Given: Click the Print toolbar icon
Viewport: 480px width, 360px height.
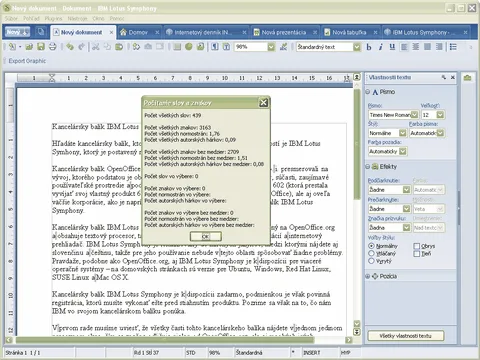Looking at the screenshot, I should pyautogui.click(x=52, y=47).
